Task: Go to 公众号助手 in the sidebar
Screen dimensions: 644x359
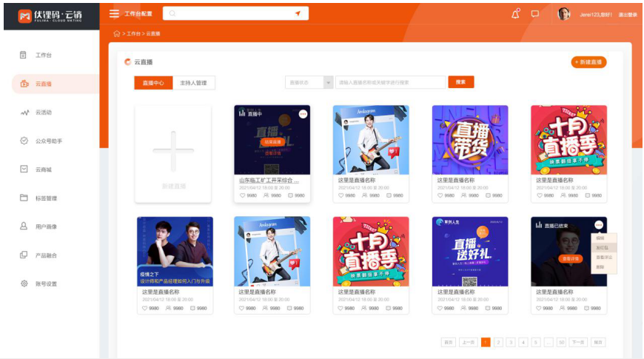Action: (x=48, y=141)
